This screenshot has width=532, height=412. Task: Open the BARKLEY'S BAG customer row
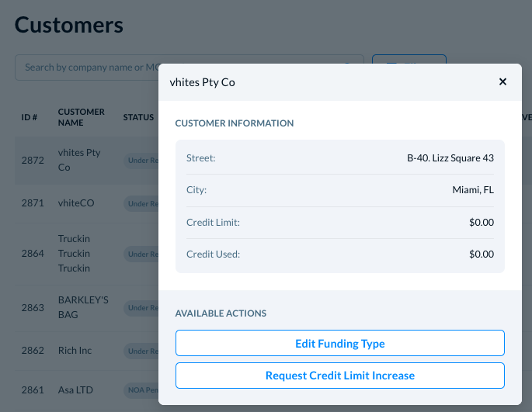click(83, 307)
